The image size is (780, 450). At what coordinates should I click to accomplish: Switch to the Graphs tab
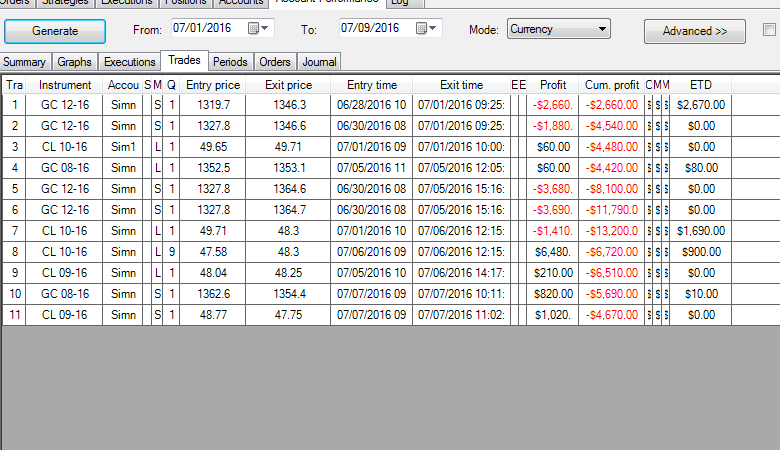coord(74,62)
